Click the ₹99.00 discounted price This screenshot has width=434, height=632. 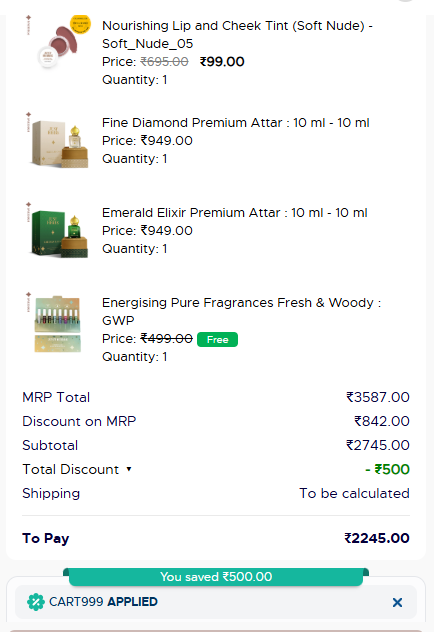222,62
